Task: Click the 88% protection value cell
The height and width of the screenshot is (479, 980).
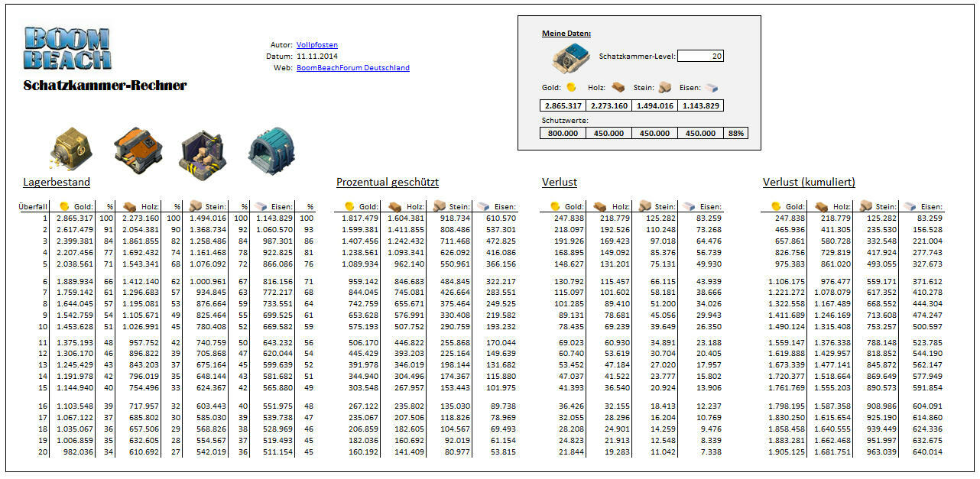Action: tap(735, 133)
